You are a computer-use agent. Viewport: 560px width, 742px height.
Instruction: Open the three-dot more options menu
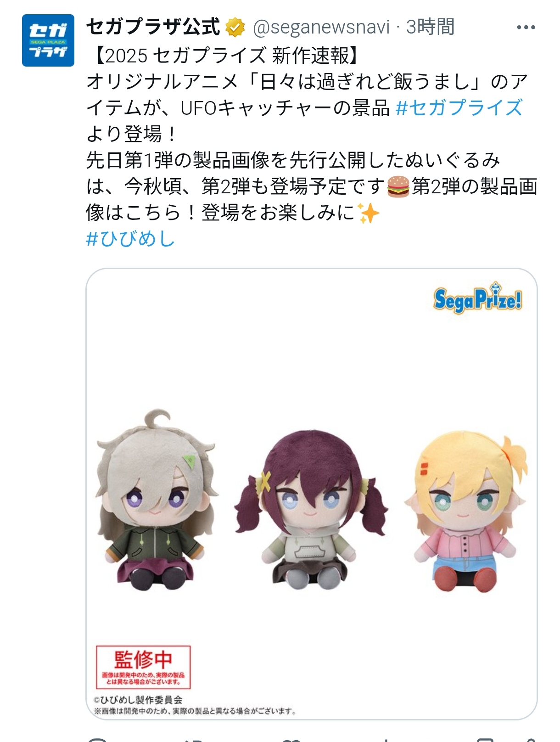tap(526, 28)
